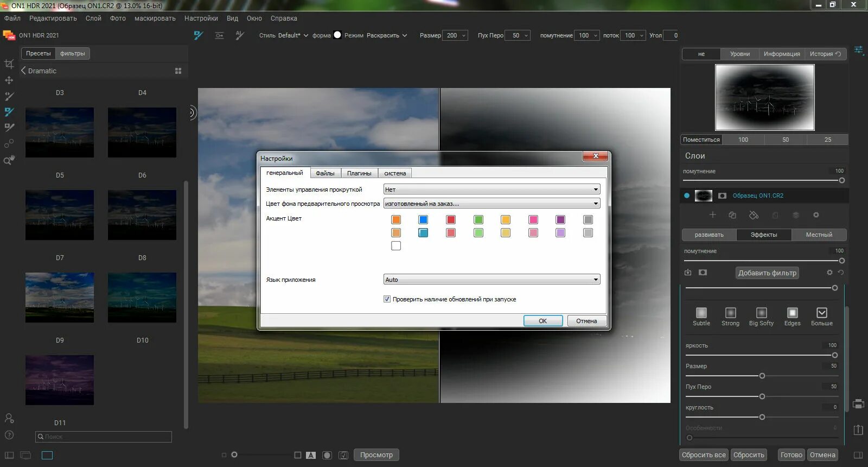
Task: Open the scroll controls dropdown showing Нет
Action: [x=492, y=190]
